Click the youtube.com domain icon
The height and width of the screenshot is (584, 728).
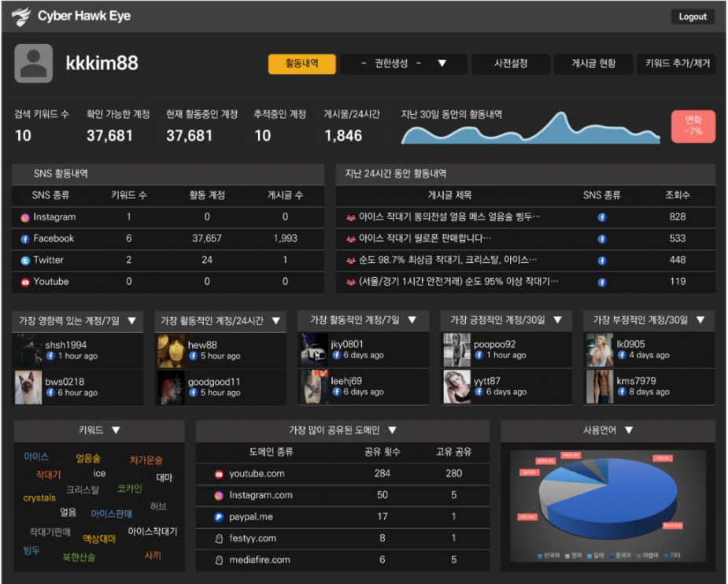point(219,474)
